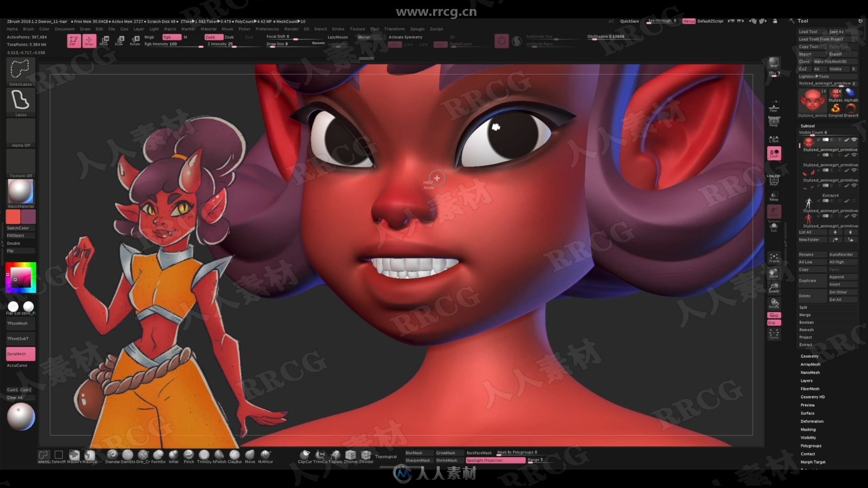The image size is (868, 488).
Task: Toggle the Local transform button
Action: point(774,154)
